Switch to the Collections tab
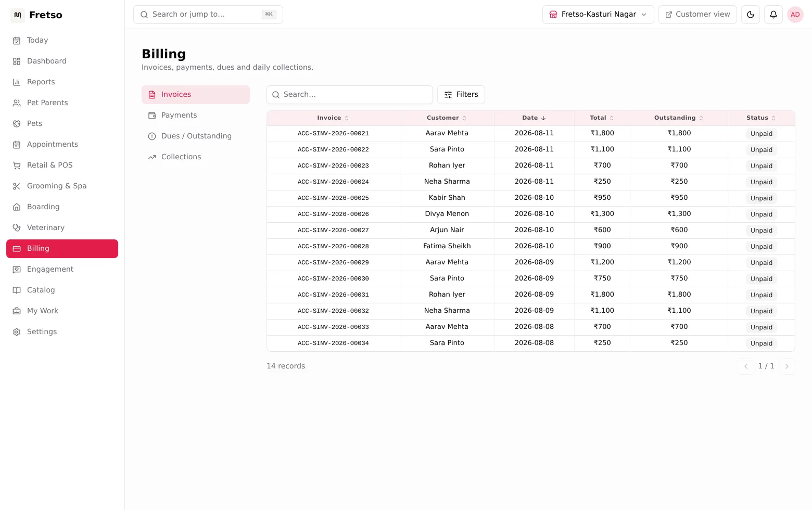 click(x=196, y=157)
